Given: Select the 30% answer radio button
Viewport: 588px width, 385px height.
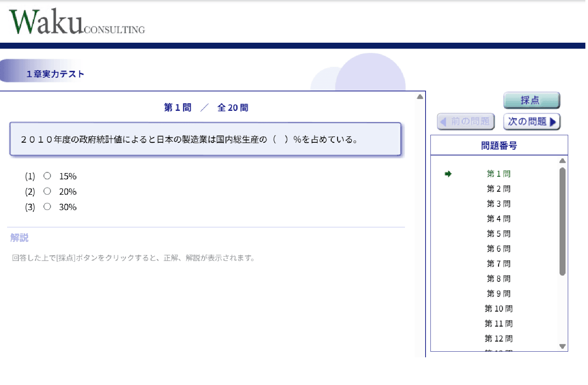Looking at the screenshot, I should click(47, 207).
